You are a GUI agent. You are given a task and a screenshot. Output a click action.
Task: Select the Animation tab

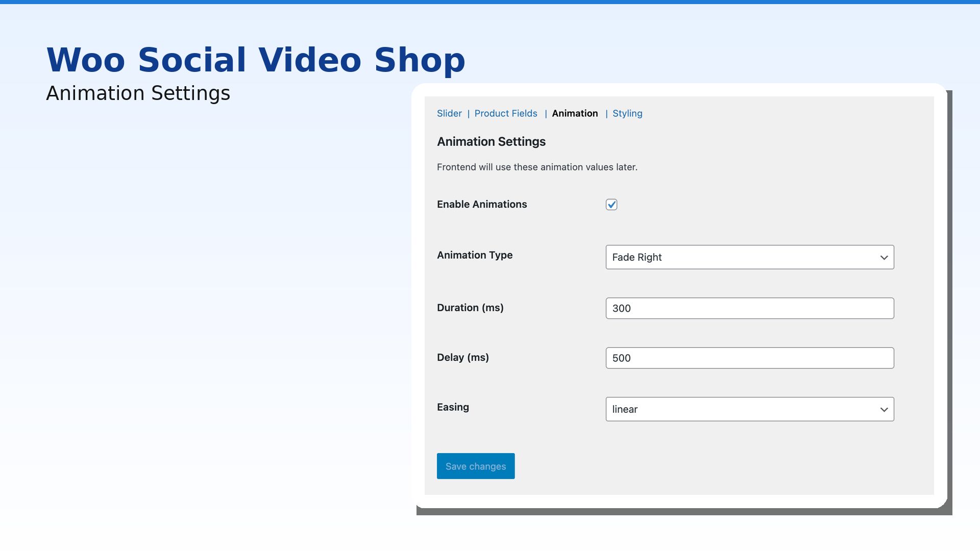575,113
